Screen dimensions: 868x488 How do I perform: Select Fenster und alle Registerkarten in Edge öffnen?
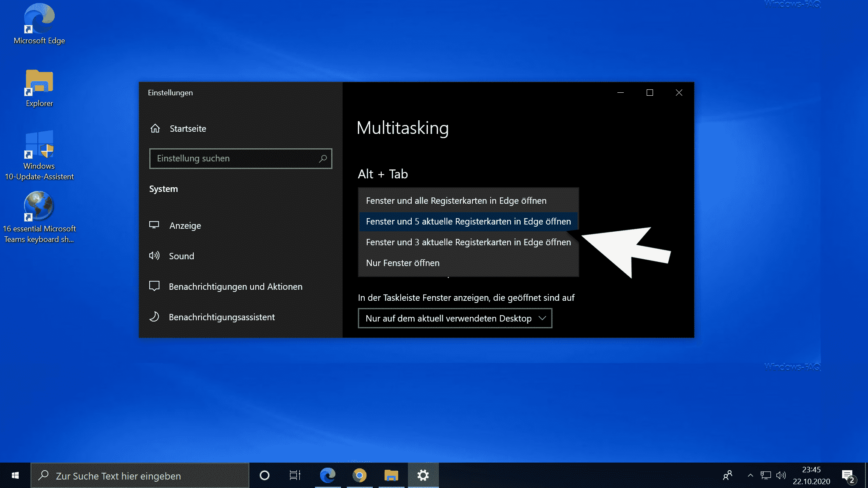468,200
